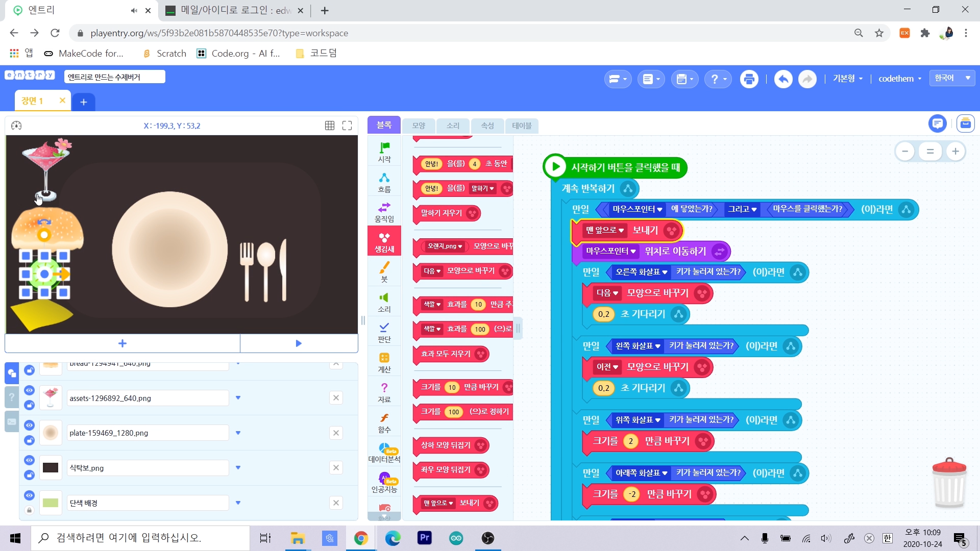
Task: Toggle visibility of 식탁보.png object
Action: [29, 460]
